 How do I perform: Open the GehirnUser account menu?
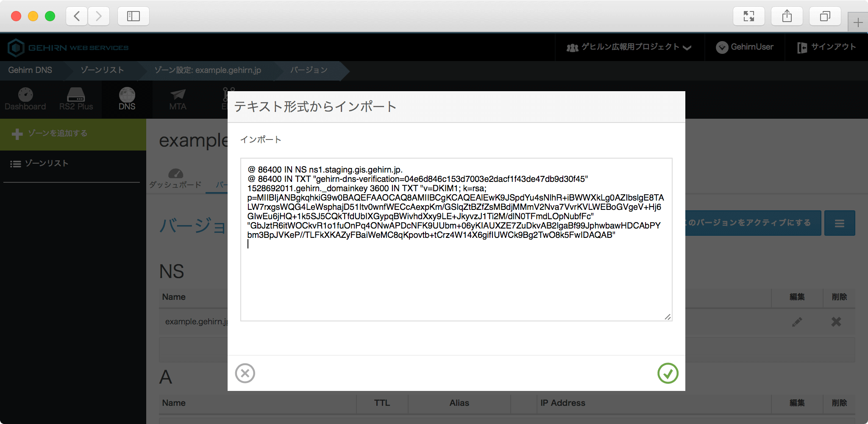coord(745,47)
